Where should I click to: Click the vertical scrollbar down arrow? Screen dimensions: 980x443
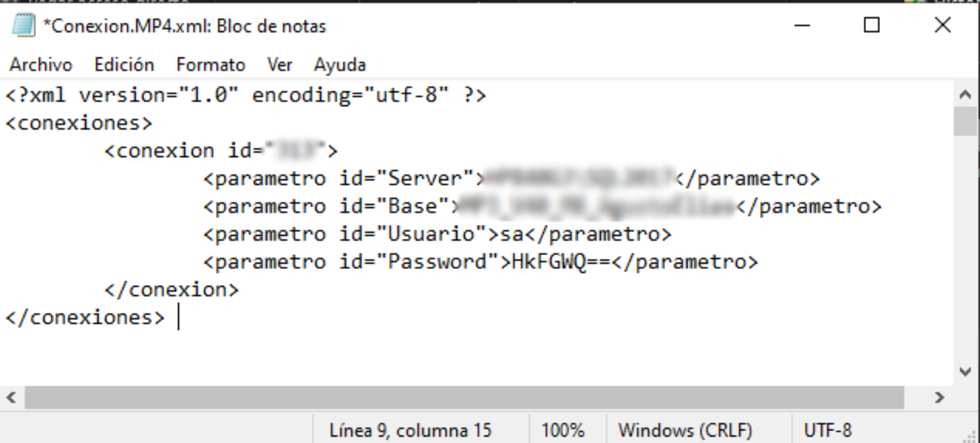965,372
